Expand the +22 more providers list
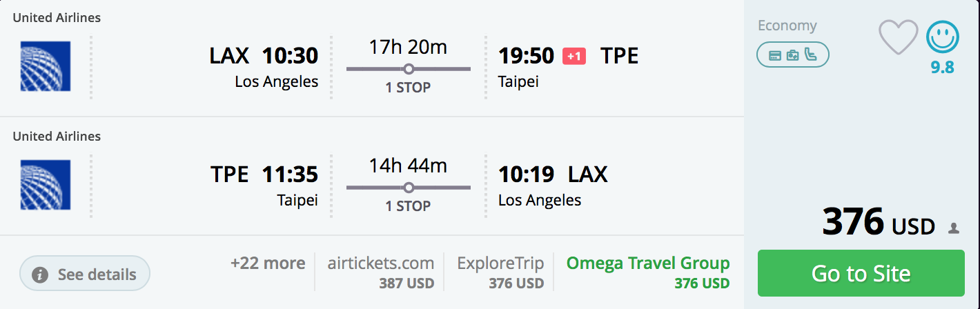Screen dimensions: 980x309 (268, 263)
